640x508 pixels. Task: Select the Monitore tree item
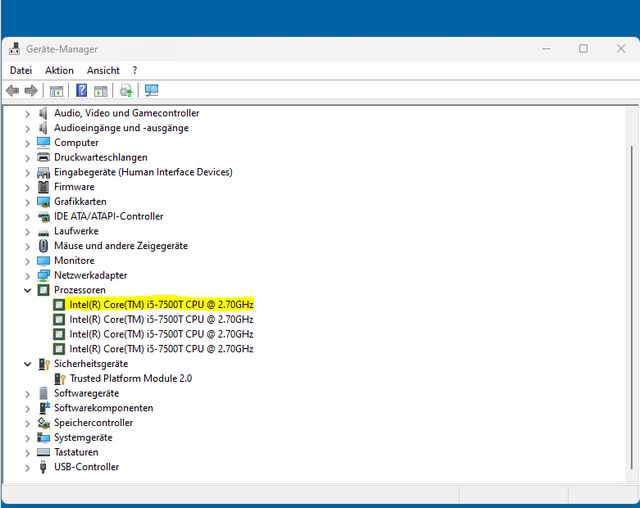click(x=74, y=260)
